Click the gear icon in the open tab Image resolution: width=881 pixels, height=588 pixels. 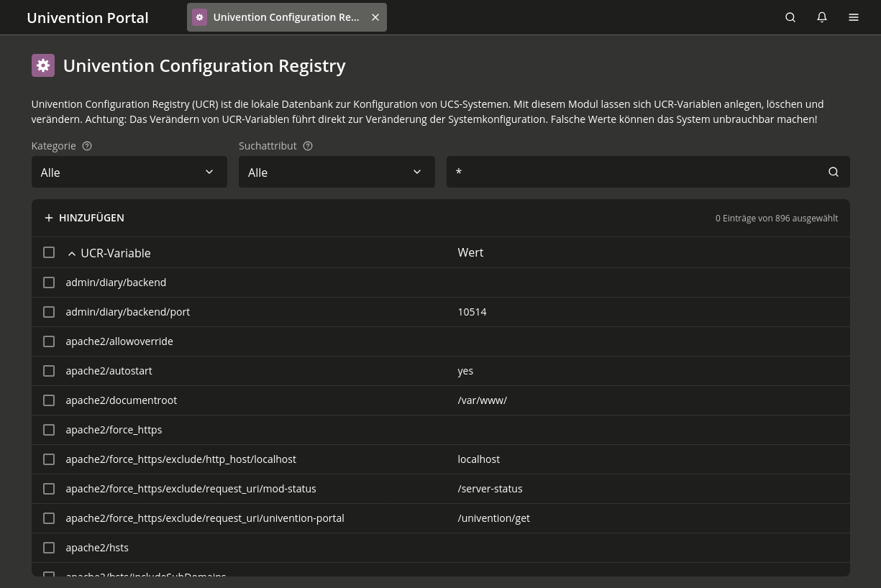coord(200,17)
